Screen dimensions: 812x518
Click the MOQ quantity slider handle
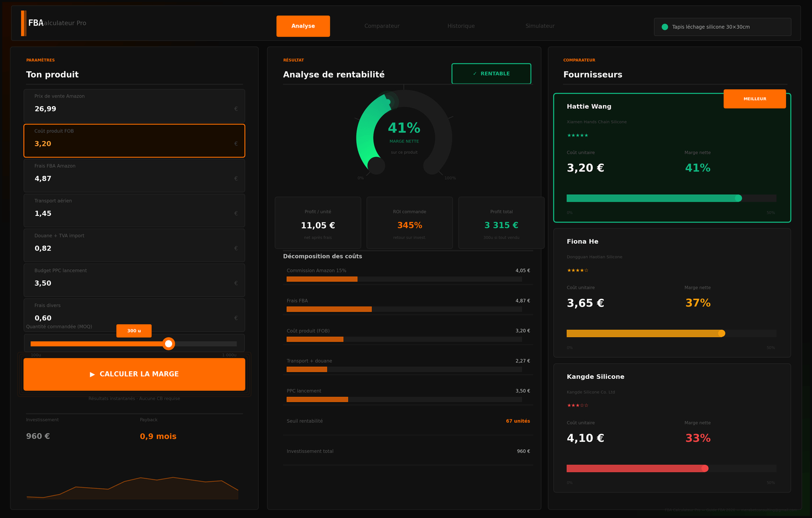click(x=169, y=344)
